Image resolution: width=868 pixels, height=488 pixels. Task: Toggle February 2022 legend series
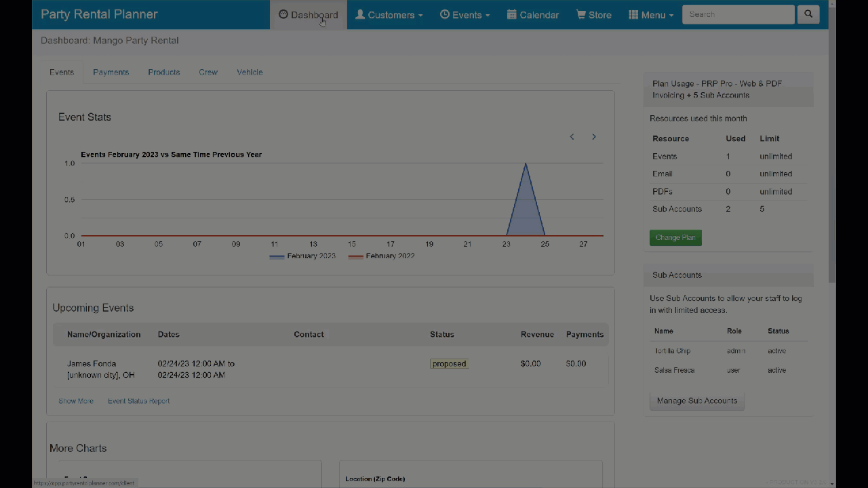tap(381, 256)
